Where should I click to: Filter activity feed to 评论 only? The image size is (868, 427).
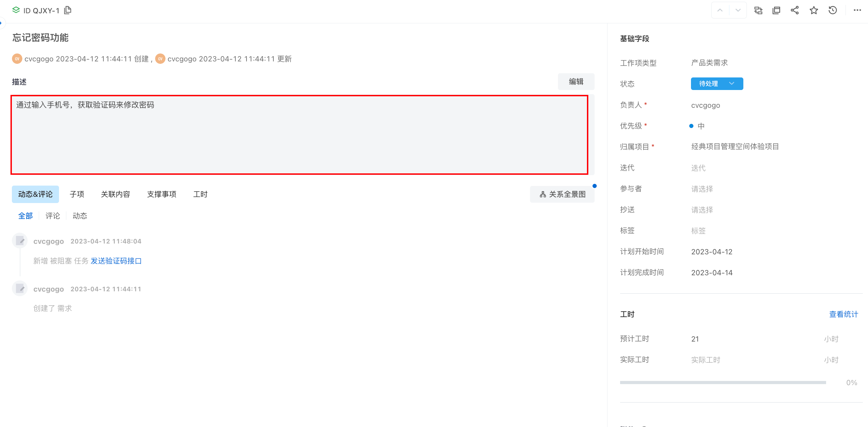coord(53,216)
